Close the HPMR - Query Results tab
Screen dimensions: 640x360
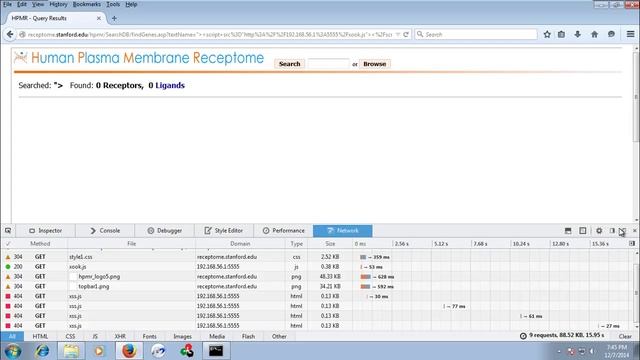click(x=99, y=18)
